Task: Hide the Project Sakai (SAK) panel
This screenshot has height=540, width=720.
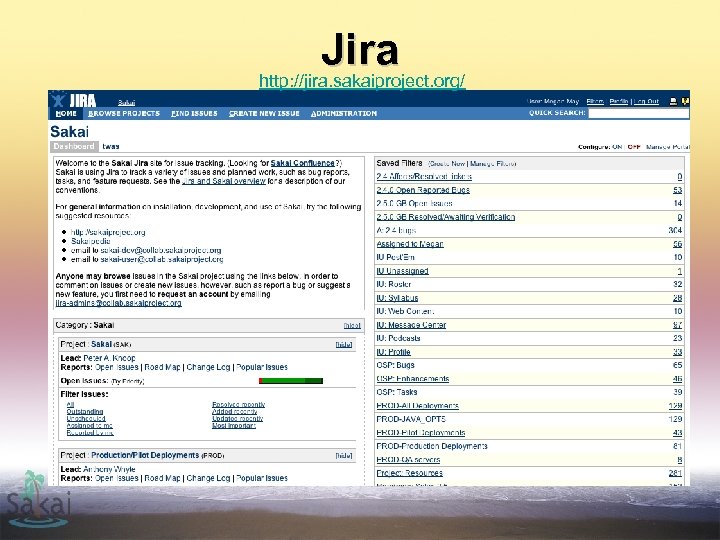Action: click(x=344, y=344)
